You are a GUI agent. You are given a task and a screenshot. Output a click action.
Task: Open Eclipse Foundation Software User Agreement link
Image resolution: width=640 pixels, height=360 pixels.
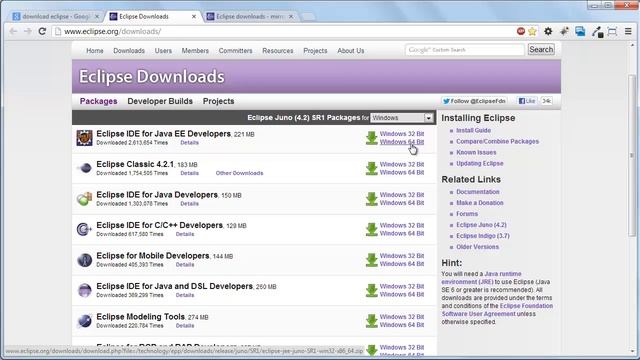497,310
